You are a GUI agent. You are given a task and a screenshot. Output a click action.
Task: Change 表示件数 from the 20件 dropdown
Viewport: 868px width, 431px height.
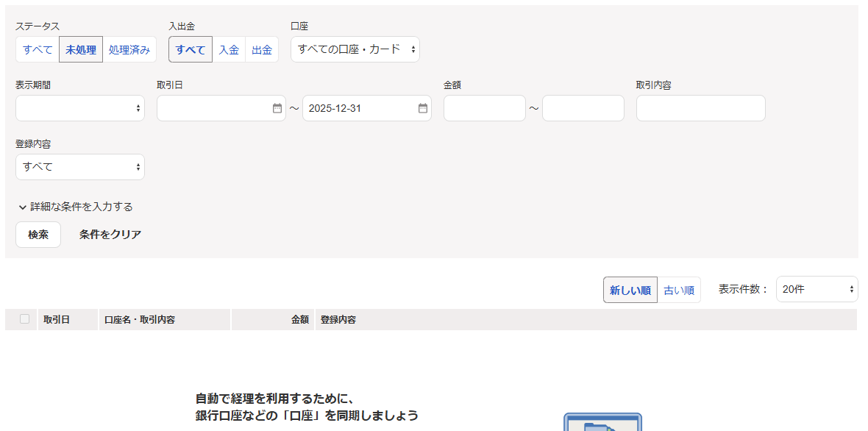(817, 289)
